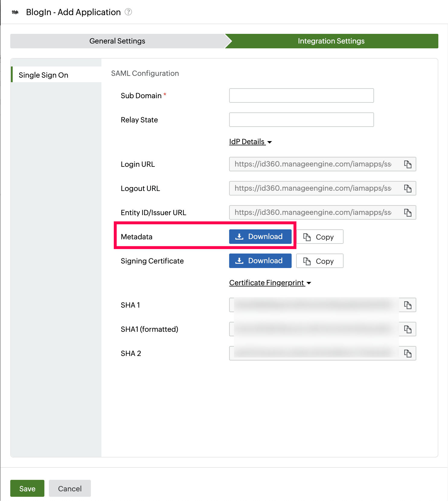Click the Metadata label
The height and width of the screenshot is (501, 448).
pos(136,237)
